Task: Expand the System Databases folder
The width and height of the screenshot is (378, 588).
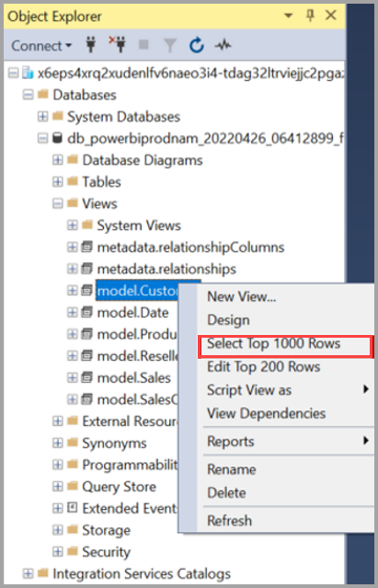Action: 42,116
